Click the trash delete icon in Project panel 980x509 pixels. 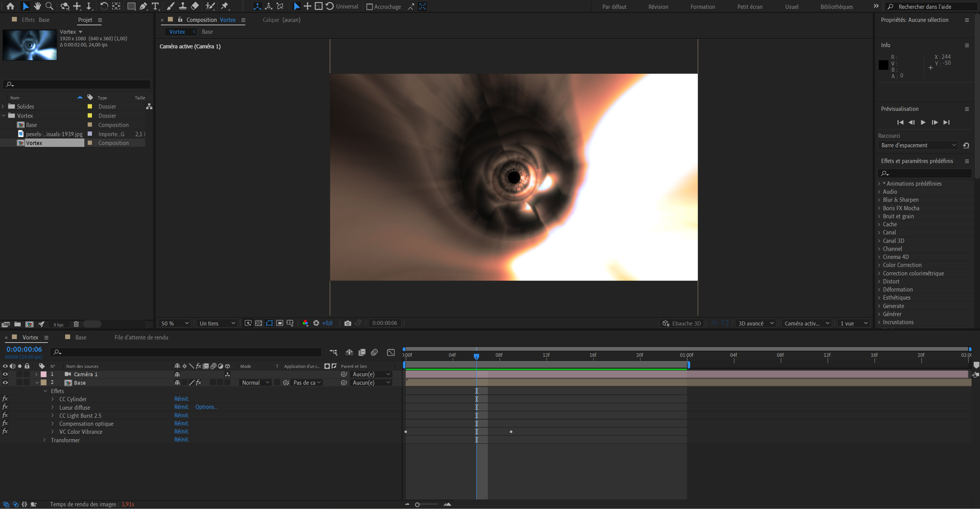(76, 324)
